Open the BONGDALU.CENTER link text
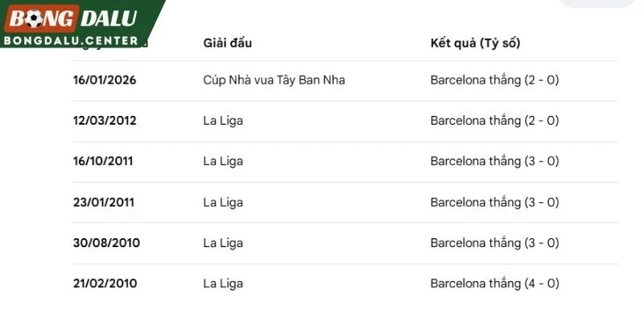 tap(71, 40)
